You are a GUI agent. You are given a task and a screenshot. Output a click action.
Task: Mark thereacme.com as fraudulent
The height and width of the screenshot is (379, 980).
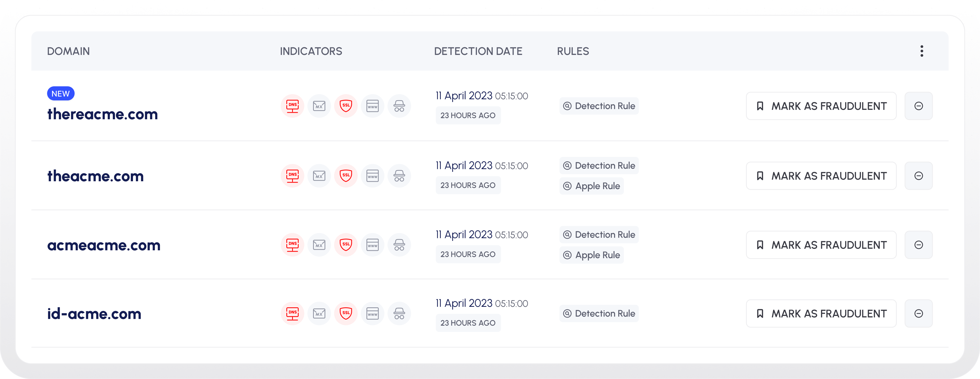[821, 106]
